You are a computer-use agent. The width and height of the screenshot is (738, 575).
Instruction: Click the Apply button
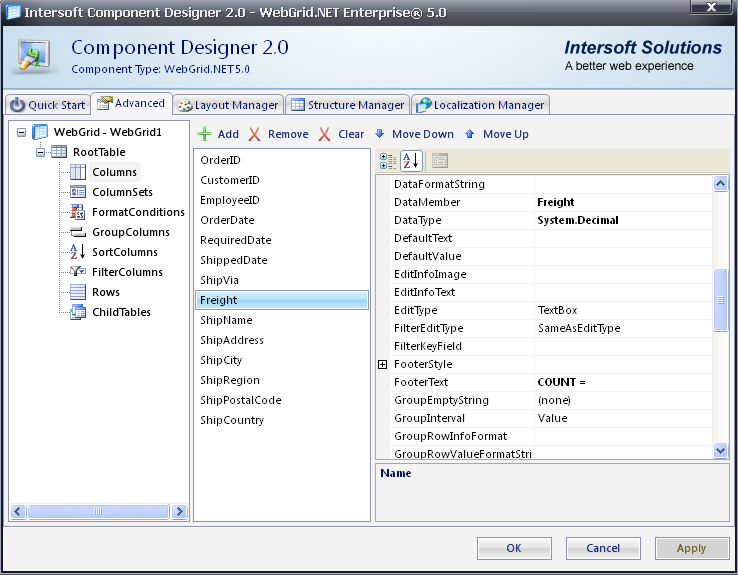692,548
